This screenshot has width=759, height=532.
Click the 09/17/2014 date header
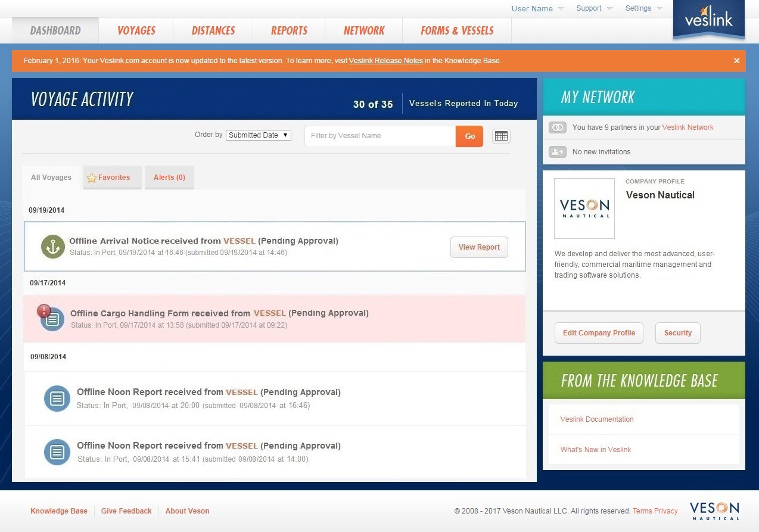[48, 283]
